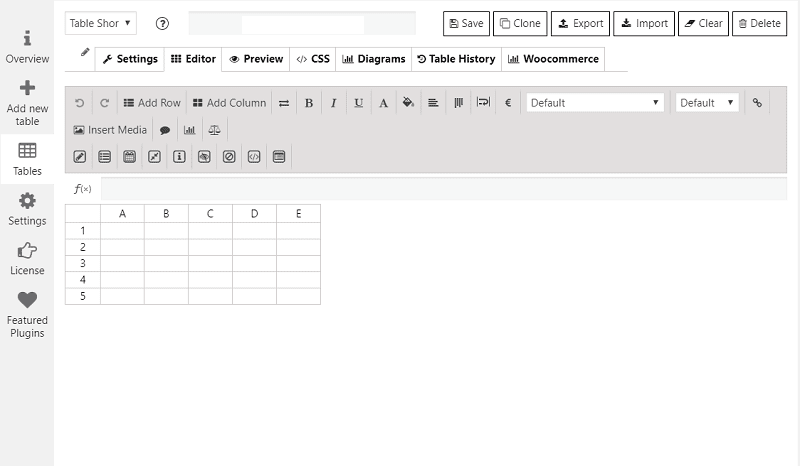The height and width of the screenshot is (466, 800).
Task: Click the prohibited circle icon
Action: tap(229, 157)
